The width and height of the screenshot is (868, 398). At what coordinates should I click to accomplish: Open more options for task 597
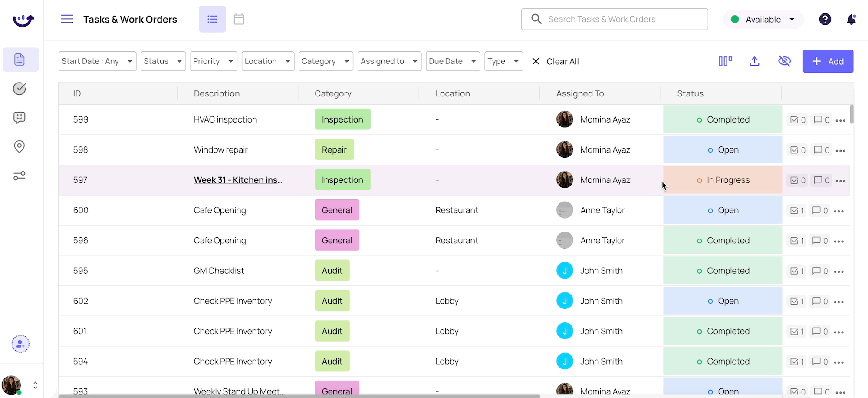[x=841, y=181]
